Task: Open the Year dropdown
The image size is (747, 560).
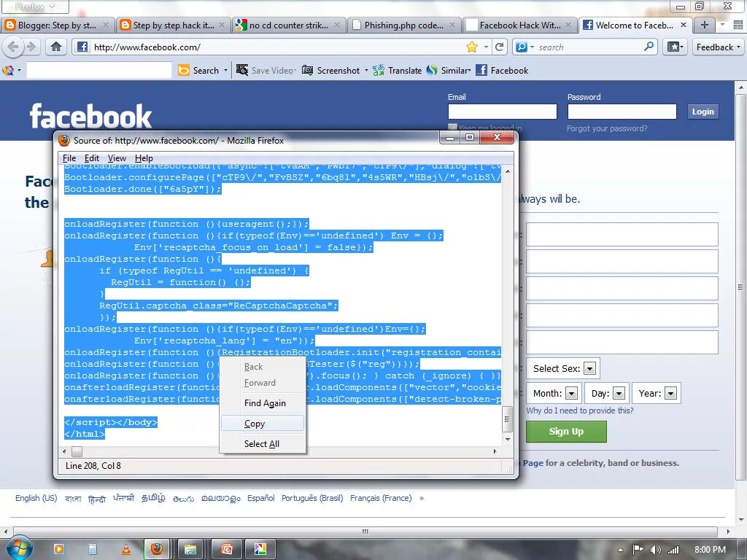Action: [671, 393]
